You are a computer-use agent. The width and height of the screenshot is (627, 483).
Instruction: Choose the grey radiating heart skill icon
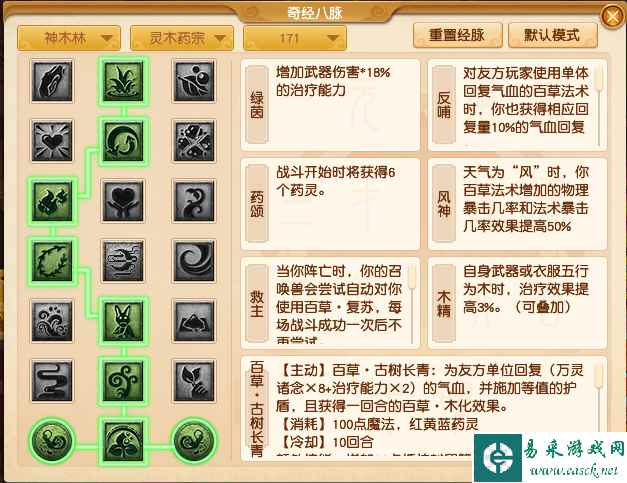pyautogui.click(x=52, y=141)
